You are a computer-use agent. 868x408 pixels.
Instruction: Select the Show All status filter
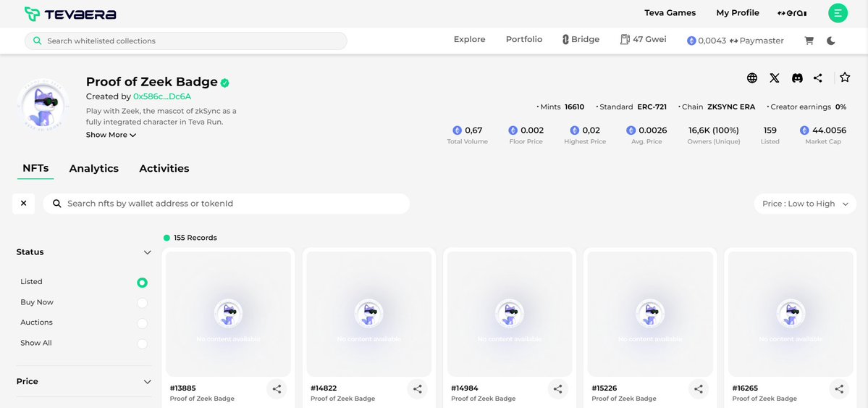click(x=143, y=344)
